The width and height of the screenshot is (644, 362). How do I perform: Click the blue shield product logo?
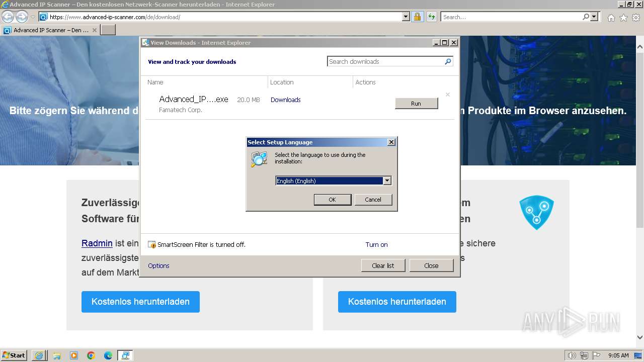(x=536, y=212)
